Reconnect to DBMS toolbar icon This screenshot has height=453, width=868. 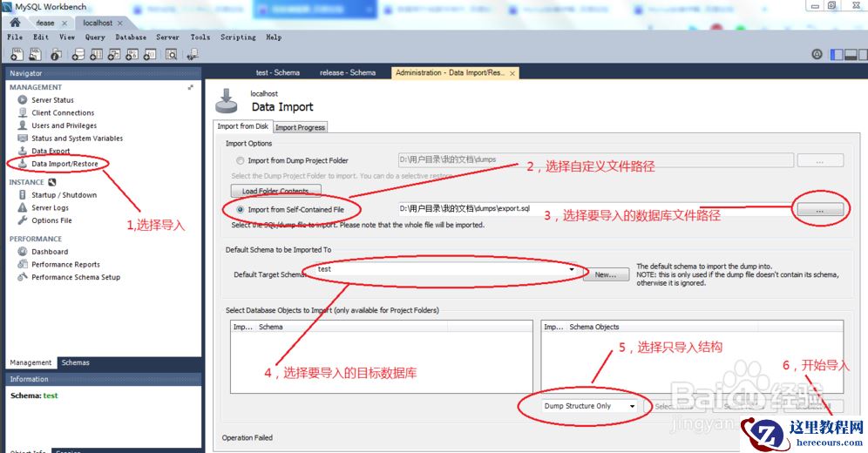192,54
